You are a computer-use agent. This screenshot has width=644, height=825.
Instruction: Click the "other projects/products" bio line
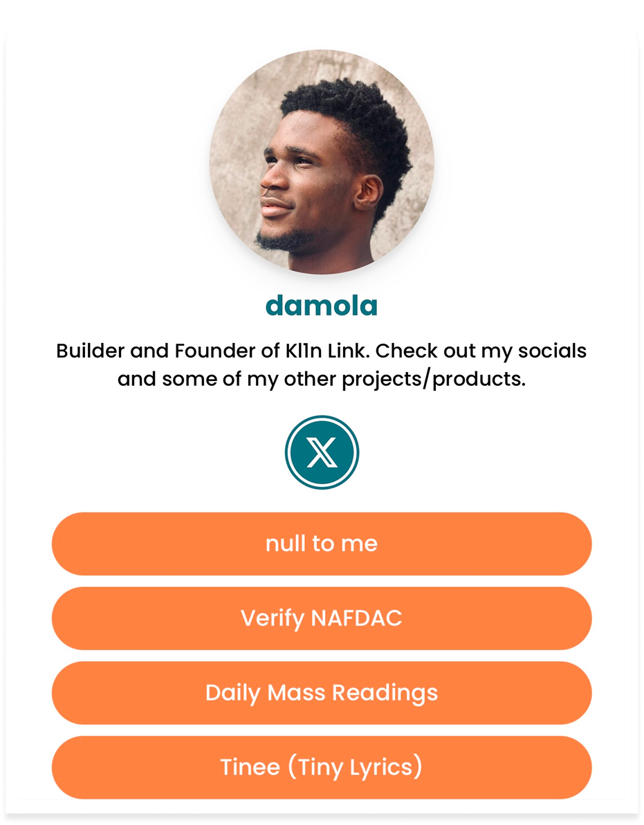click(x=322, y=380)
